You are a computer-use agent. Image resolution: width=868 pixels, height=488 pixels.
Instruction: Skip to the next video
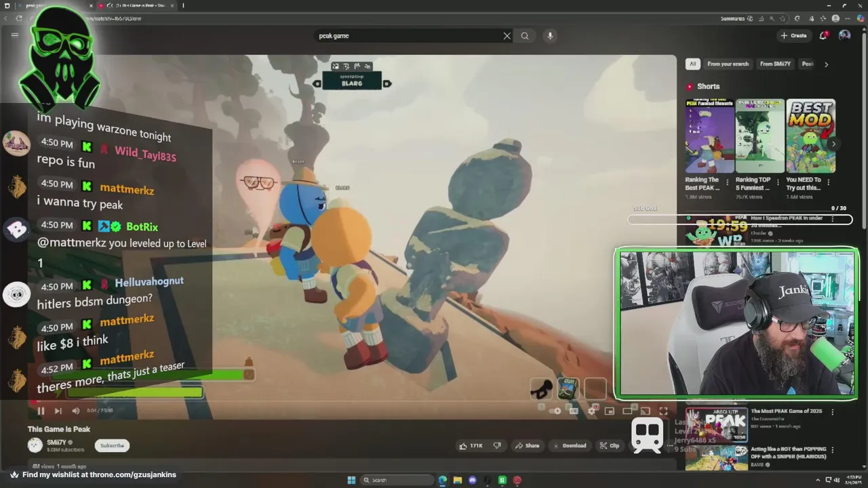pyautogui.click(x=58, y=410)
